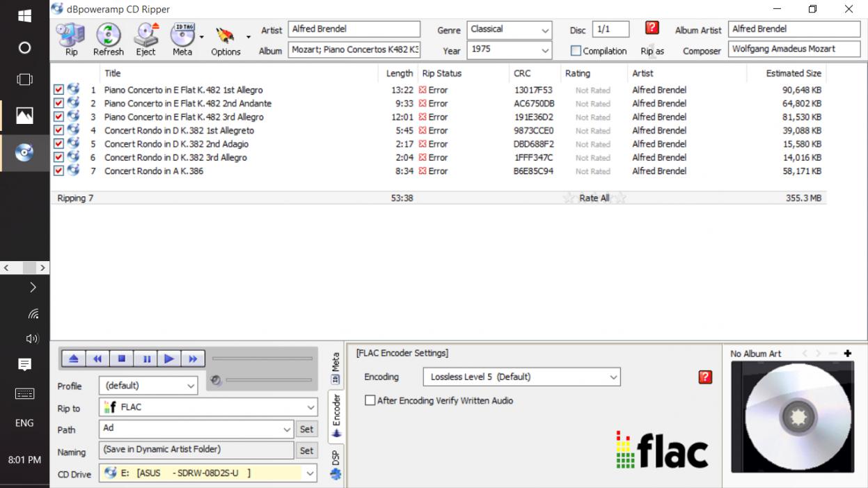Click the red help icon beside Disc

(x=652, y=28)
